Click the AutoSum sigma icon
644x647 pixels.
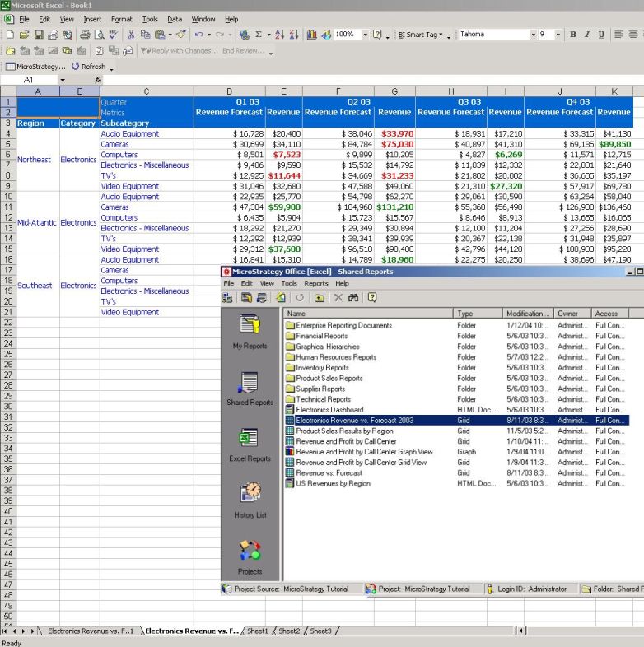259,35
